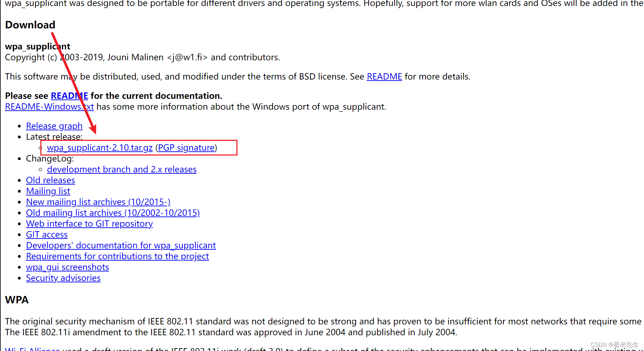Open the bold README link for current documentation
Viewport: 644px width, 351px height.
pos(69,96)
